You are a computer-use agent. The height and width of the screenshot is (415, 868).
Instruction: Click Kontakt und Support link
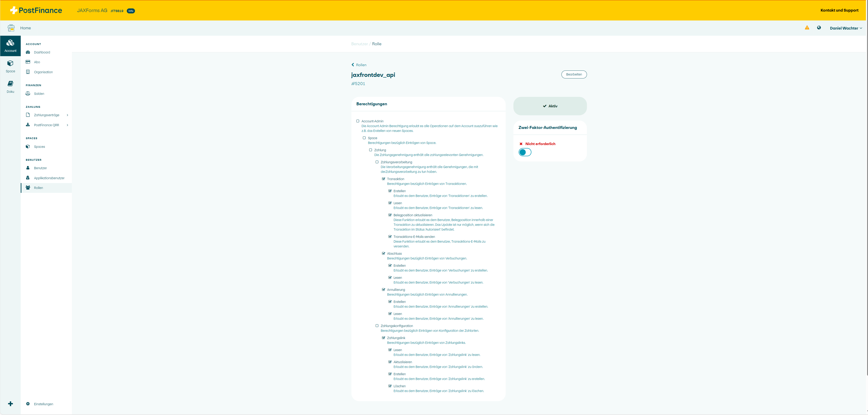tap(839, 10)
